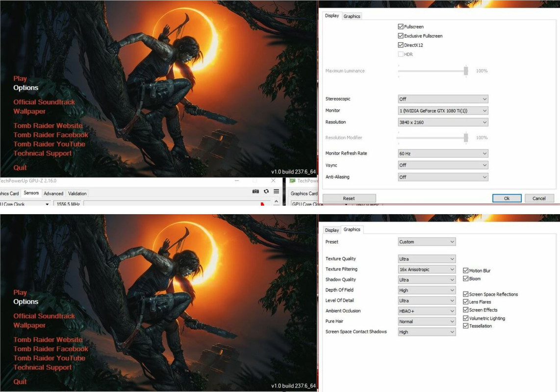The height and width of the screenshot is (392, 560).
Task: Open Tomb Raider Facebook in the lower launcher
Action: click(x=51, y=349)
